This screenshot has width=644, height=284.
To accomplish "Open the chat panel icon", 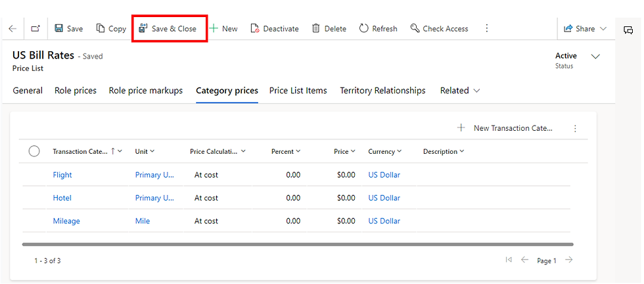I will point(628,30).
